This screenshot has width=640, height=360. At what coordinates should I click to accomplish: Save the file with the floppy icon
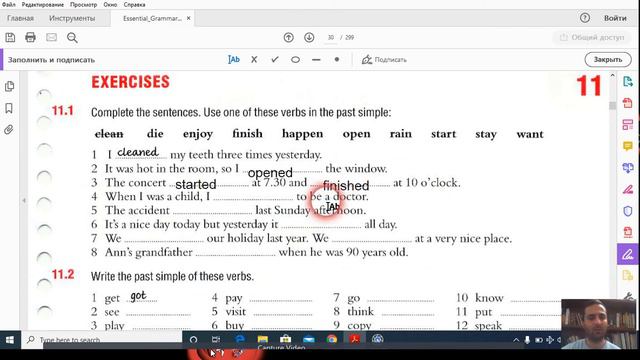pos(10,38)
